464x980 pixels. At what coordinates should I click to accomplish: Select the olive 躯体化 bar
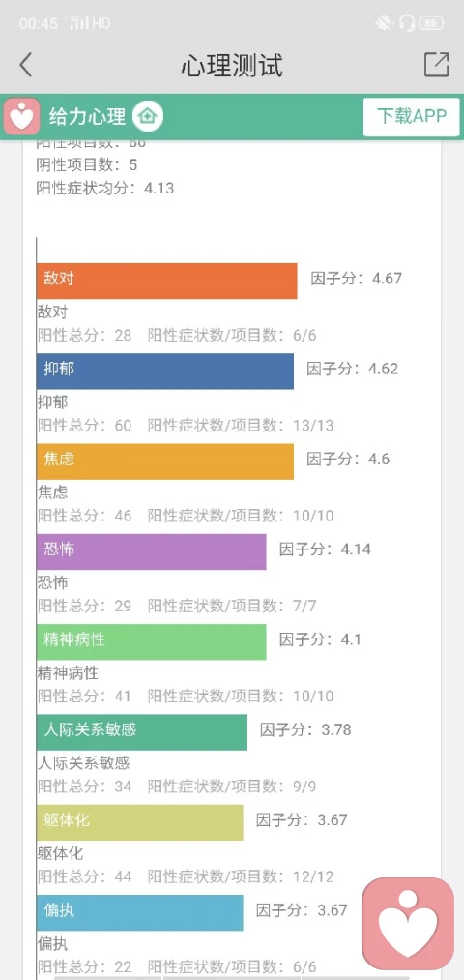click(140, 822)
